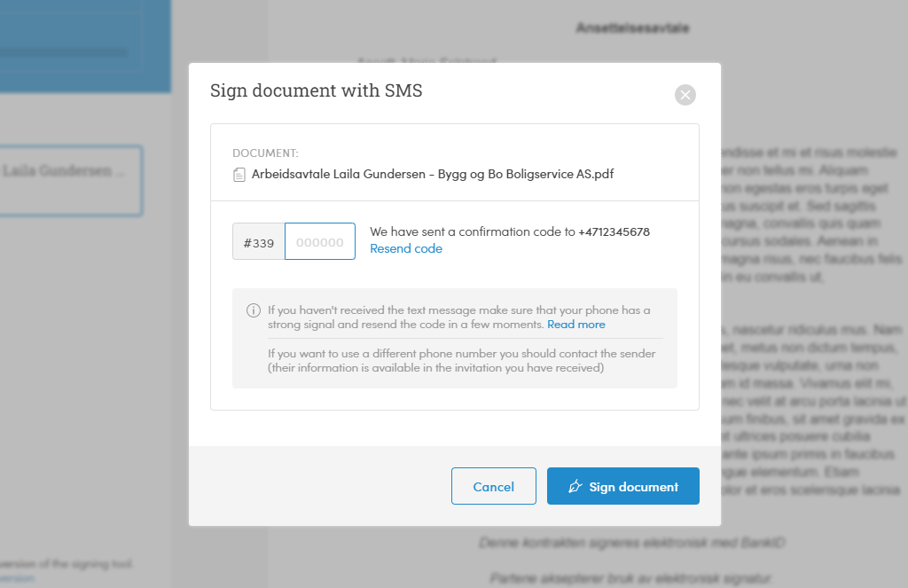The image size is (908, 588).
Task: Click the phone number +4712345678
Action: tap(614, 231)
